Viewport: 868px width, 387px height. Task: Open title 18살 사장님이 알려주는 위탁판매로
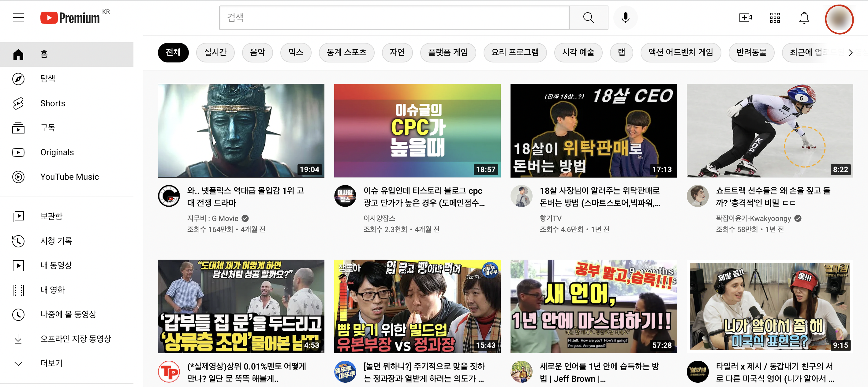click(600, 197)
